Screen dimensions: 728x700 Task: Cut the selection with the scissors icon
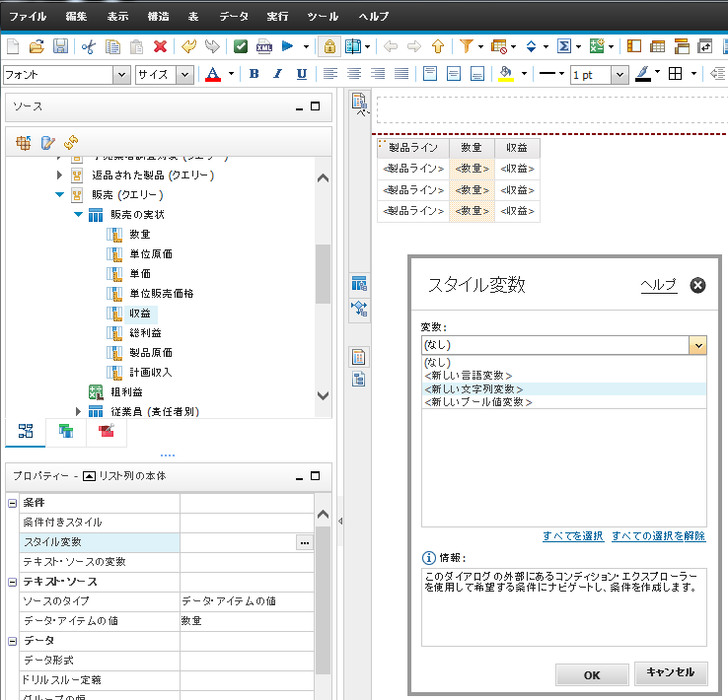tap(88, 46)
